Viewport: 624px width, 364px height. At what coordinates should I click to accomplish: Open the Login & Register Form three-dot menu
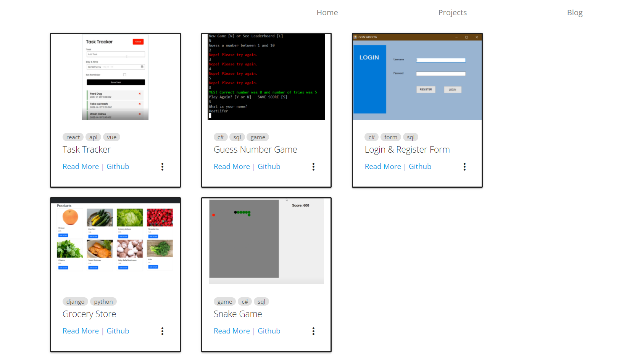click(x=464, y=167)
